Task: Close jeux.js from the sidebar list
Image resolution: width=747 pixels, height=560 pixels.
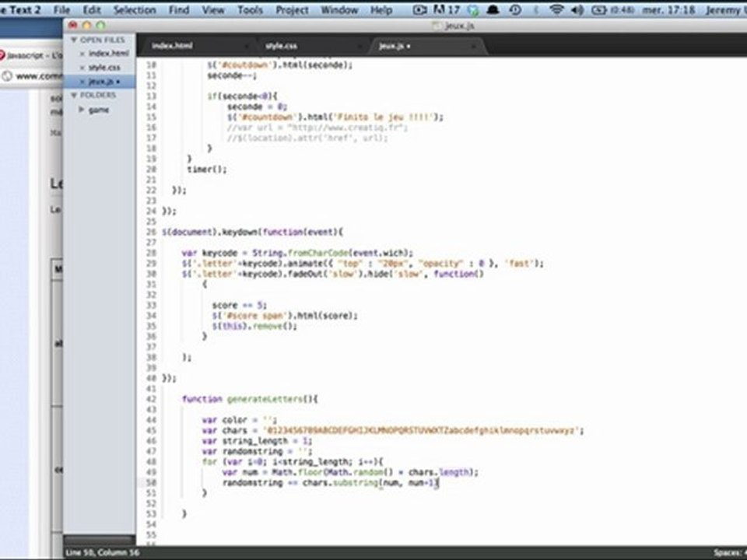Action: (x=82, y=82)
